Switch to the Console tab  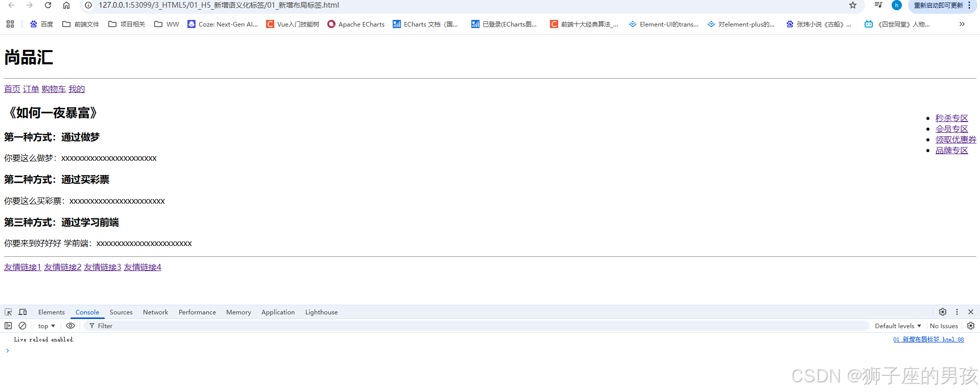(x=87, y=312)
